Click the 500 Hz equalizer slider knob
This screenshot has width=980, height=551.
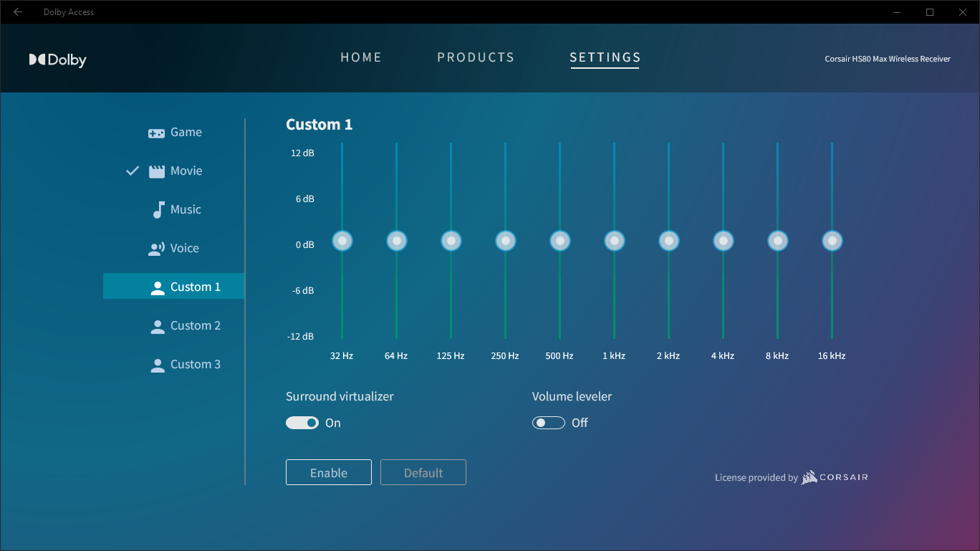click(x=560, y=241)
